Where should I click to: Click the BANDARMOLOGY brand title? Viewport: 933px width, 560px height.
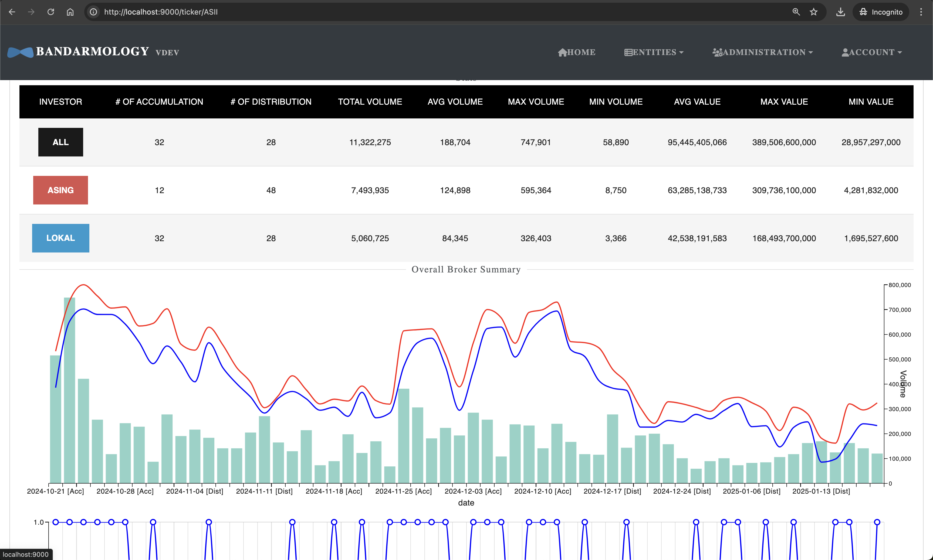(93, 51)
